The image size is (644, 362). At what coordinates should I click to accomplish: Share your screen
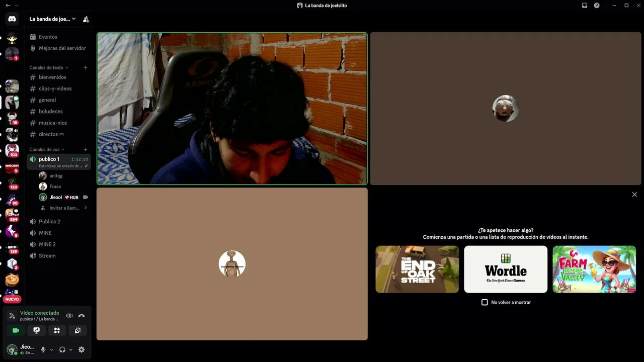pos(36,330)
